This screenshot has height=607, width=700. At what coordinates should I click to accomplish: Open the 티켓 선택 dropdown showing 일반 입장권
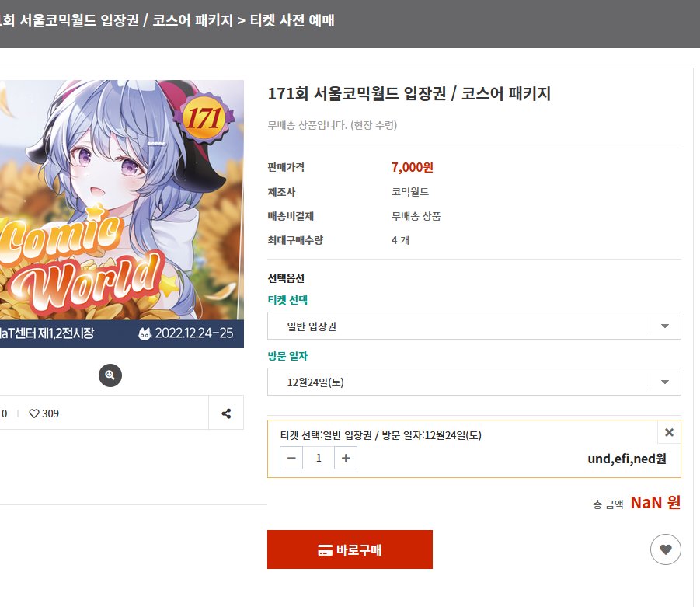pos(474,326)
